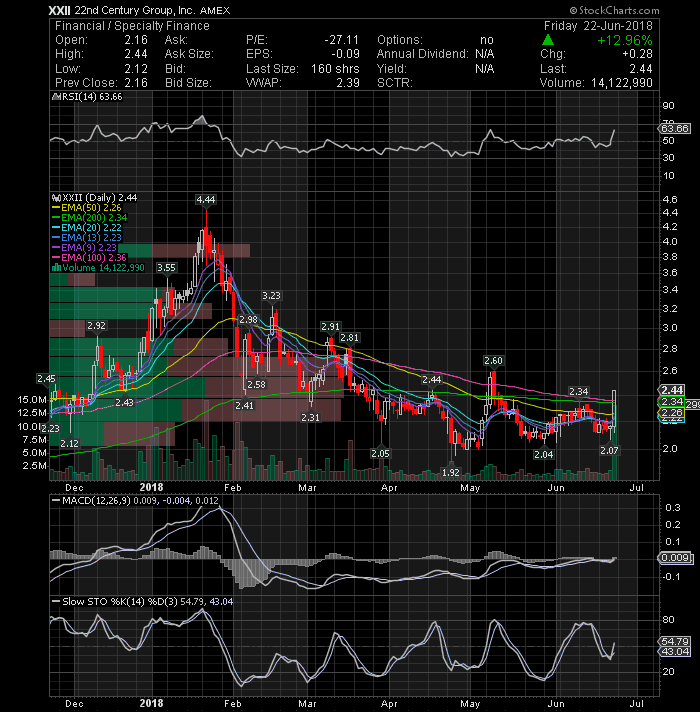Click the 'Options: no' entry
Image resolution: width=700 pixels, height=712 pixels.
(435, 40)
